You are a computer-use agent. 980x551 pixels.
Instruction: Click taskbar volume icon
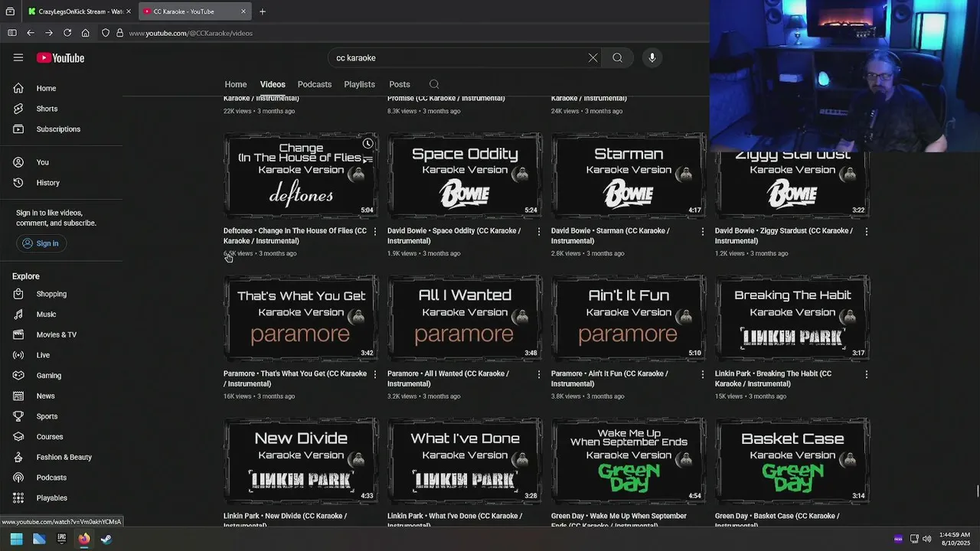tap(927, 539)
